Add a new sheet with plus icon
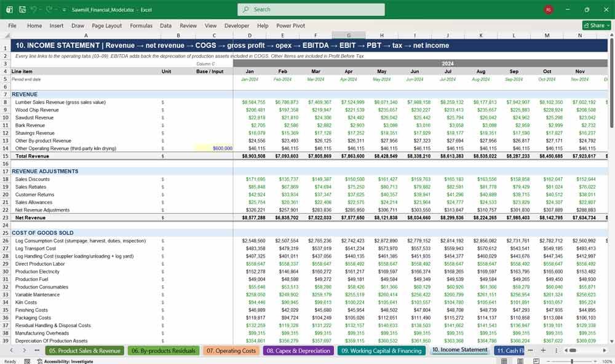Viewport: 615px width, 364px height. [x=543, y=350]
